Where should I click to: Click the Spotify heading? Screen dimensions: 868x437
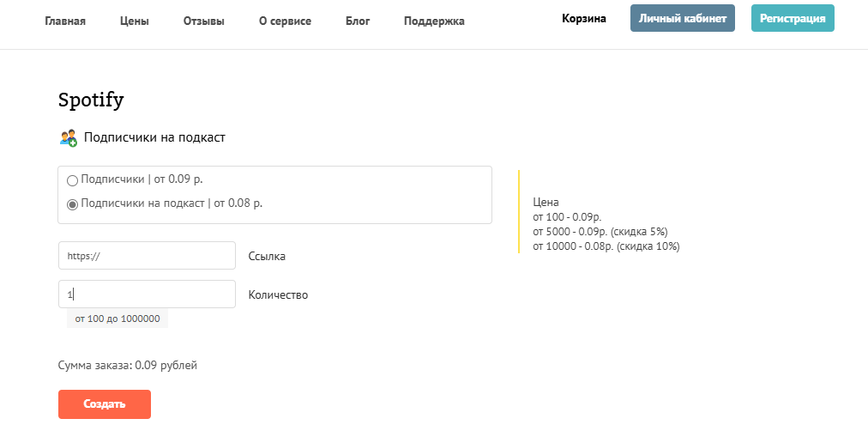tap(91, 100)
